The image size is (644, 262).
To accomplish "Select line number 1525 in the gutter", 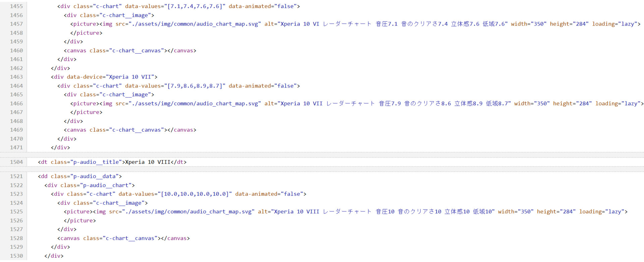I will (x=16, y=212).
